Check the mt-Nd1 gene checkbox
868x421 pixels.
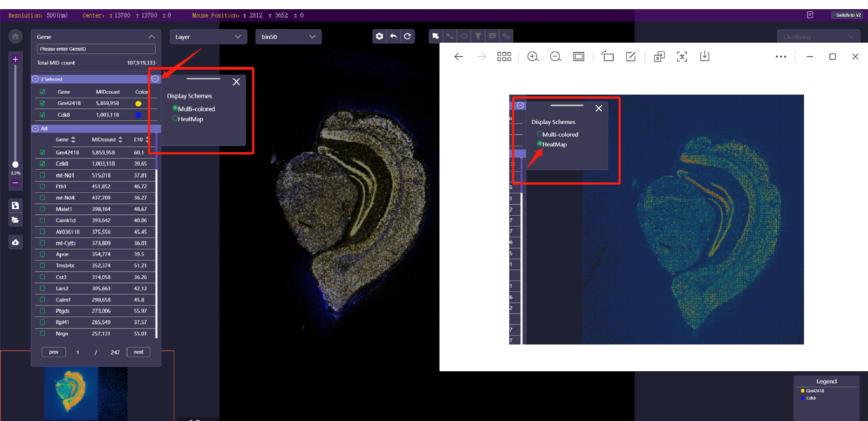[43, 175]
